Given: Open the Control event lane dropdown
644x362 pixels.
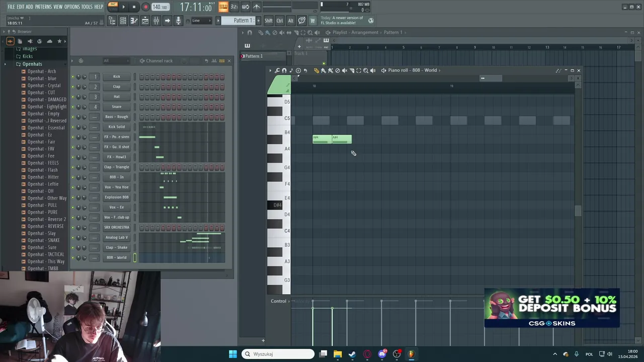Looking at the screenshot, I should pyautogui.click(x=281, y=301).
